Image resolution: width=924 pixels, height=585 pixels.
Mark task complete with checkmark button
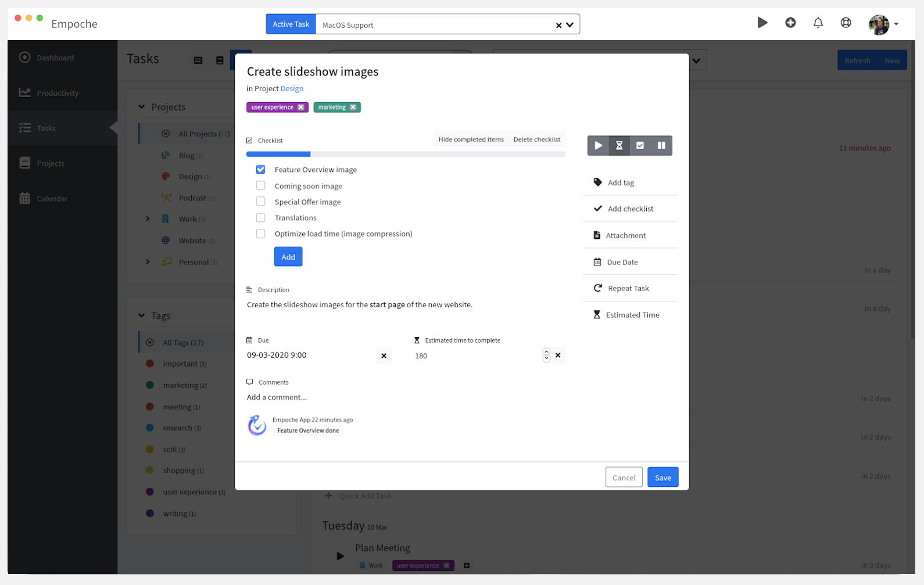pos(640,146)
